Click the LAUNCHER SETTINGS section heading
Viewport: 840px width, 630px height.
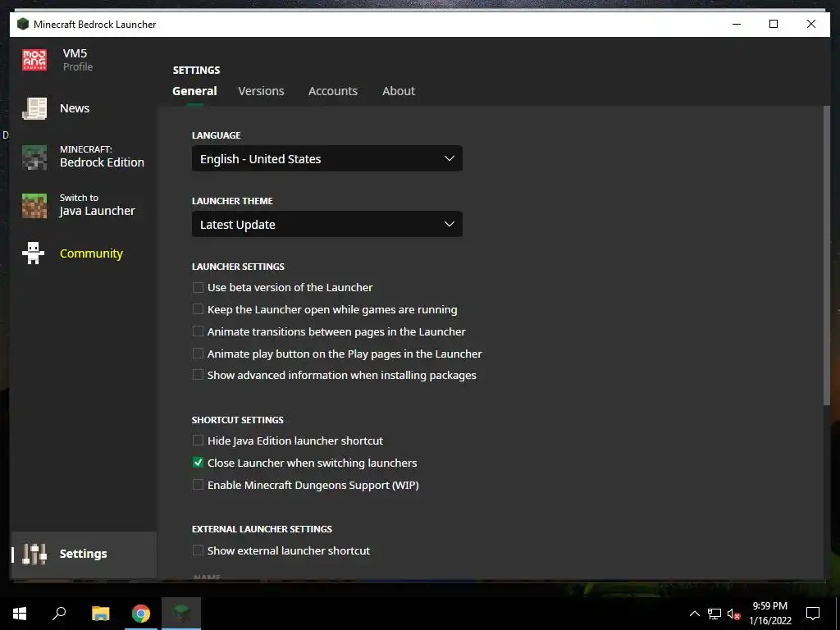[x=238, y=267]
